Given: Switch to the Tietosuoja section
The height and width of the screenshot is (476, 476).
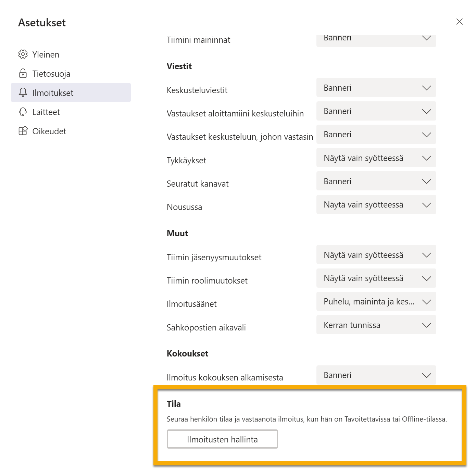Looking at the screenshot, I should coord(51,74).
